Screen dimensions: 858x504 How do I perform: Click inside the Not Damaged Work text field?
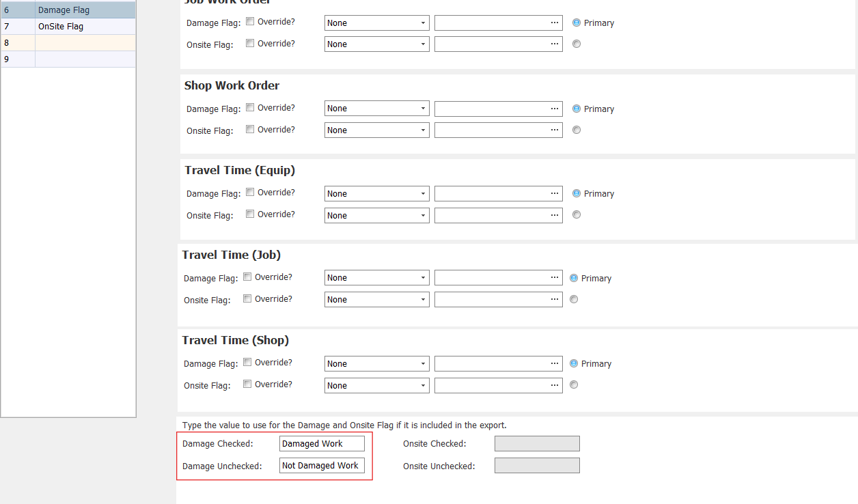tap(321, 465)
